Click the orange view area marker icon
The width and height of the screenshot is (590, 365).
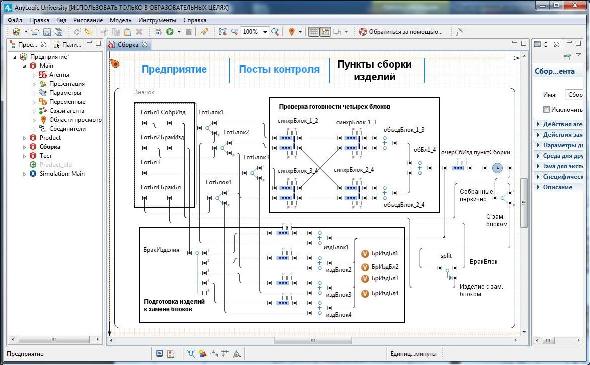pos(291,32)
